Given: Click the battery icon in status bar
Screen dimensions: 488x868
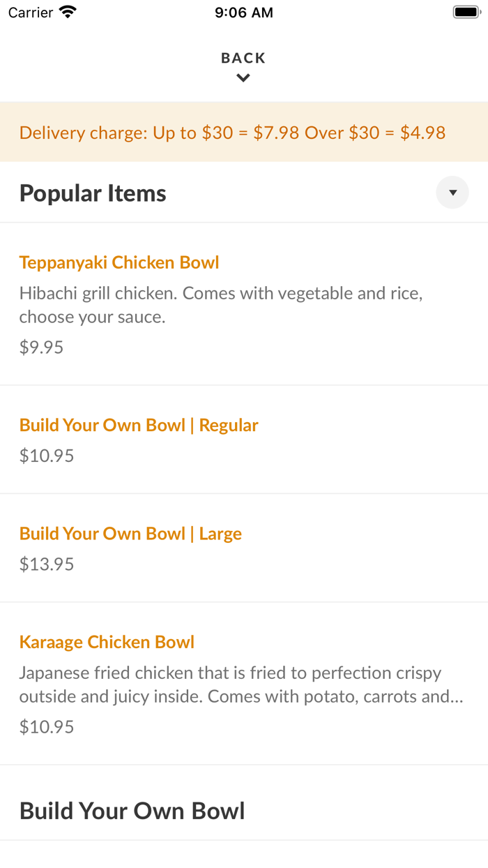Looking at the screenshot, I should pos(467,12).
